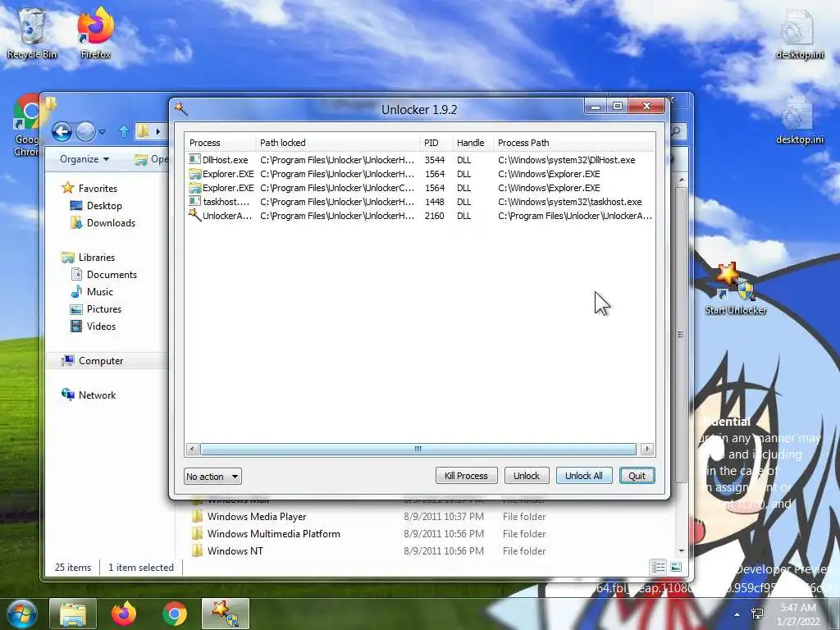Click path C:\Windows\system32\taskhost.exe
This screenshot has height=630, width=840.
(569, 202)
